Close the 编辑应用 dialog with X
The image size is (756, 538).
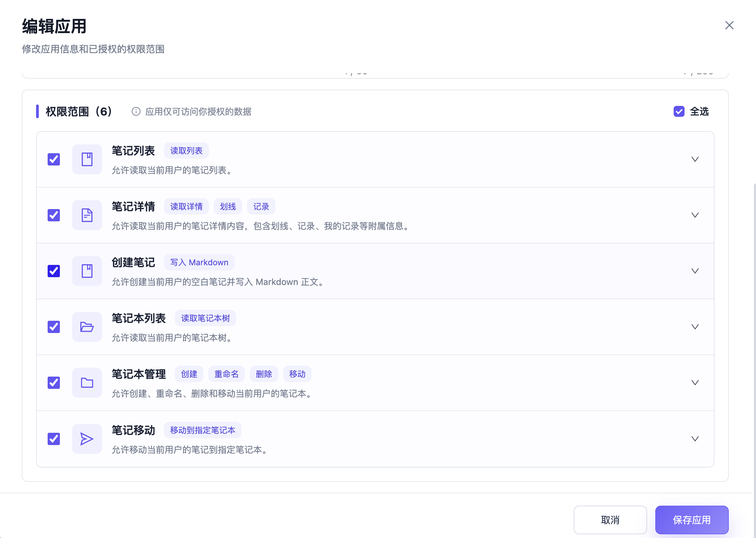pos(729,25)
